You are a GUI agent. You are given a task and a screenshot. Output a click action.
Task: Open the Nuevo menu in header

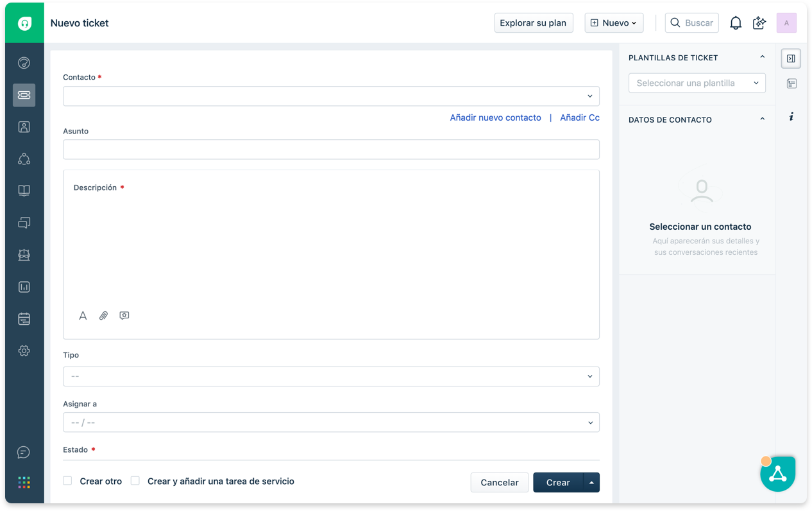click(x=614, y=23)
